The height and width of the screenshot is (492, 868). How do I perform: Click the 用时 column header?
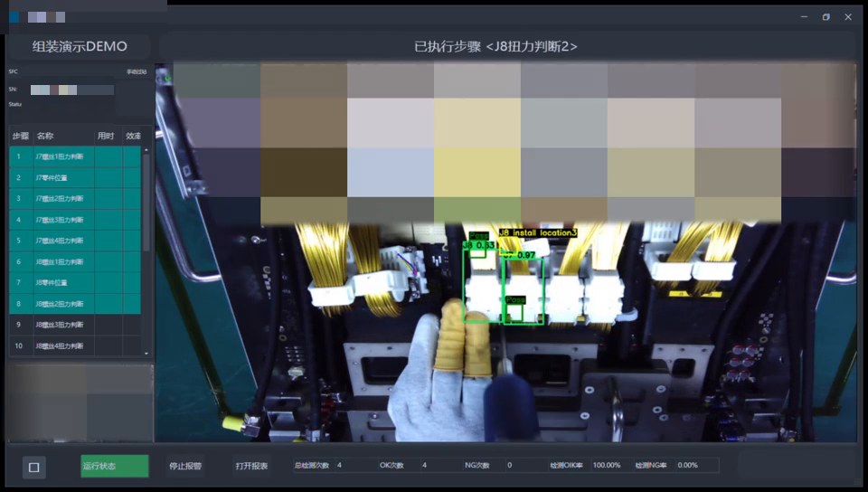click(106, 136)
